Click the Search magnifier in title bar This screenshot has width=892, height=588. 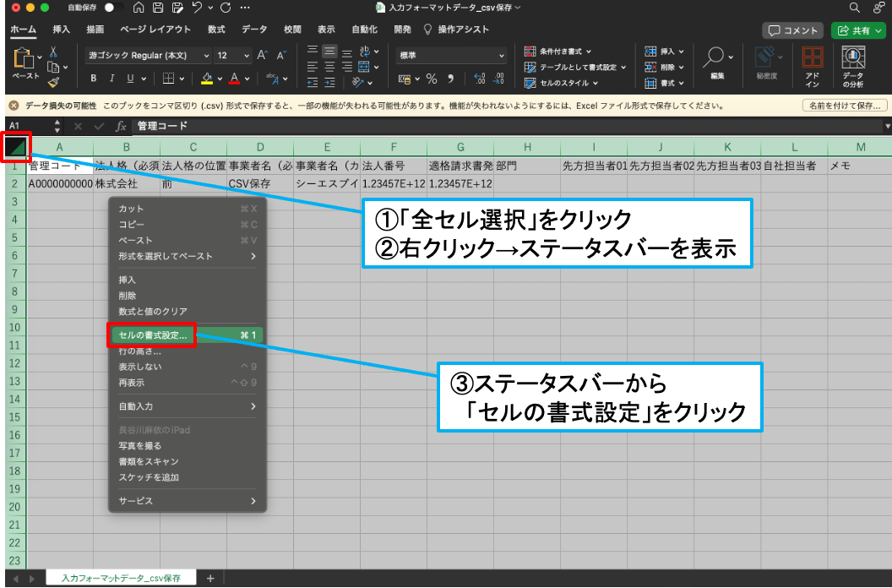855,8
